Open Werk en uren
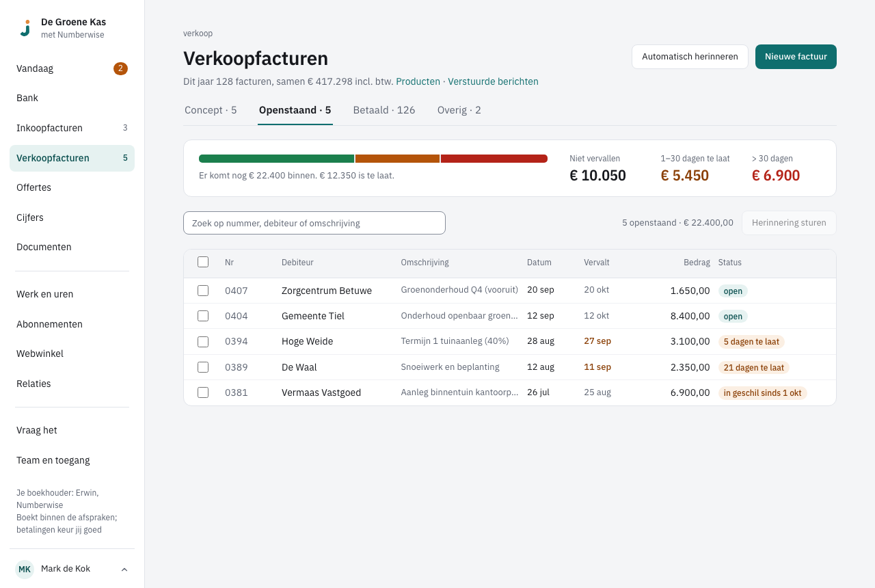The image size is (875, 588). [x=72, y=294]
